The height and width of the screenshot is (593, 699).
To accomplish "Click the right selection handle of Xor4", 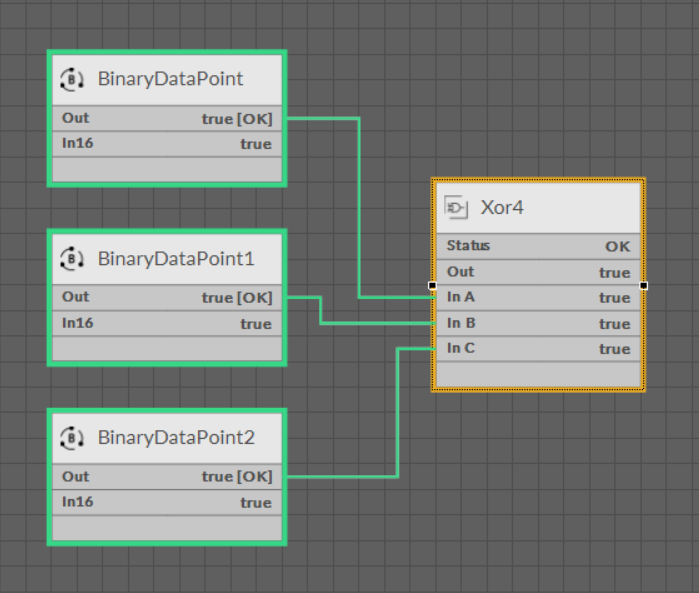I will click(x=644, y=285).
